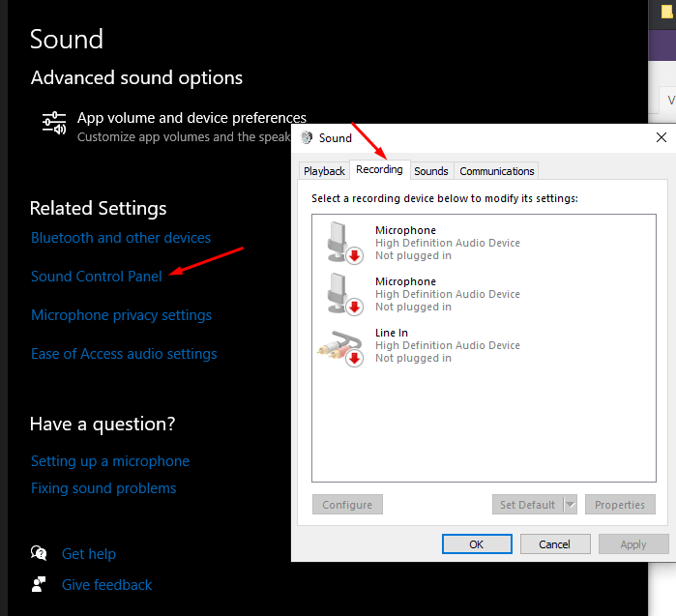676x616 pixels.
Task: Click the Get help chat icon
Action: pos(39,553)
